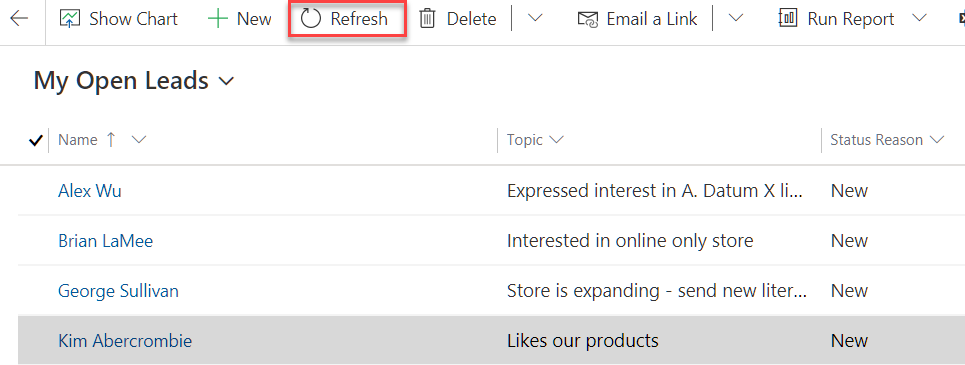Open the Status Reason column header menu
Image resolution: width=965 pixels, height=365 pixels.
(x=887, y=140)
